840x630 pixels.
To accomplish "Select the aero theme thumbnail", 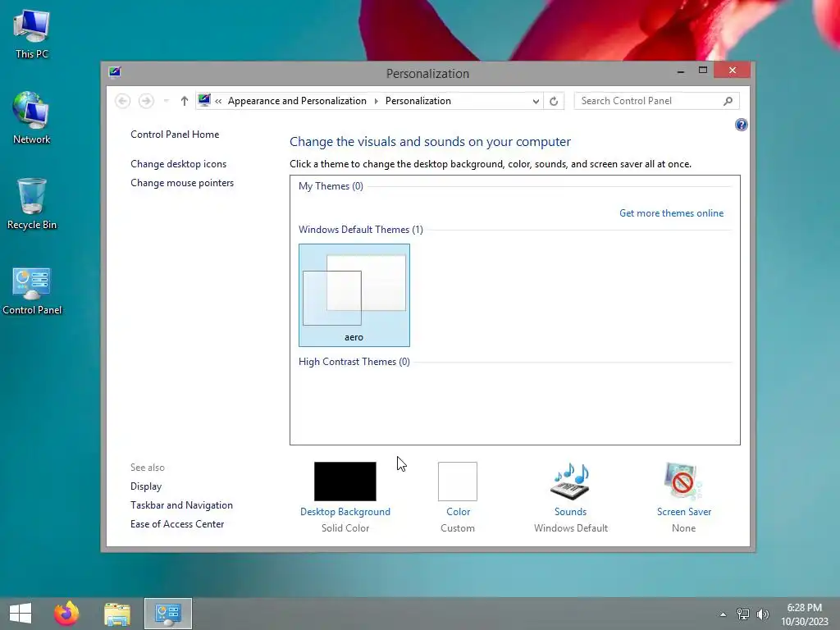I will click(354, 295).
